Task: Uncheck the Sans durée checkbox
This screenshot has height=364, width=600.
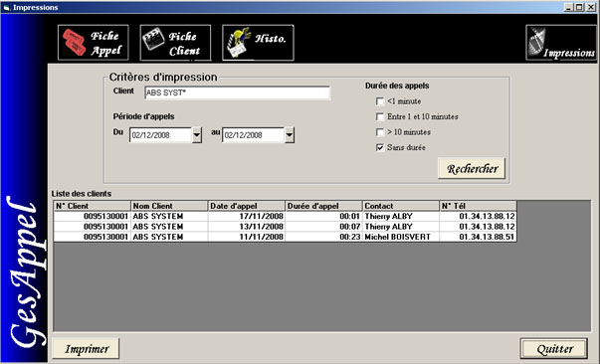Action: pos(379,147)
